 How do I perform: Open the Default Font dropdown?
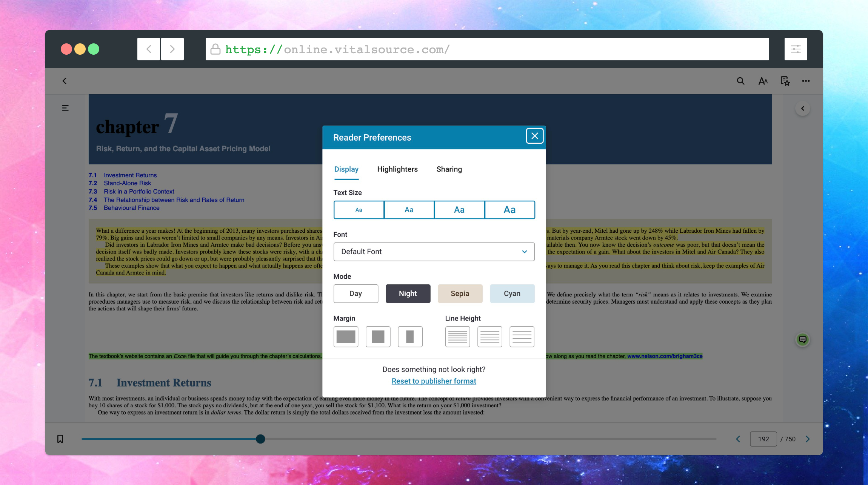[434, 252]
